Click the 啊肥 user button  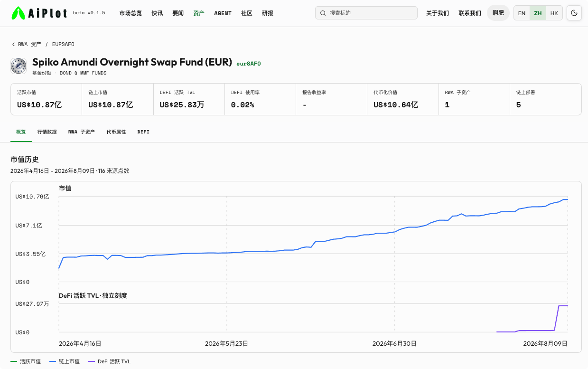click(498, 13)
